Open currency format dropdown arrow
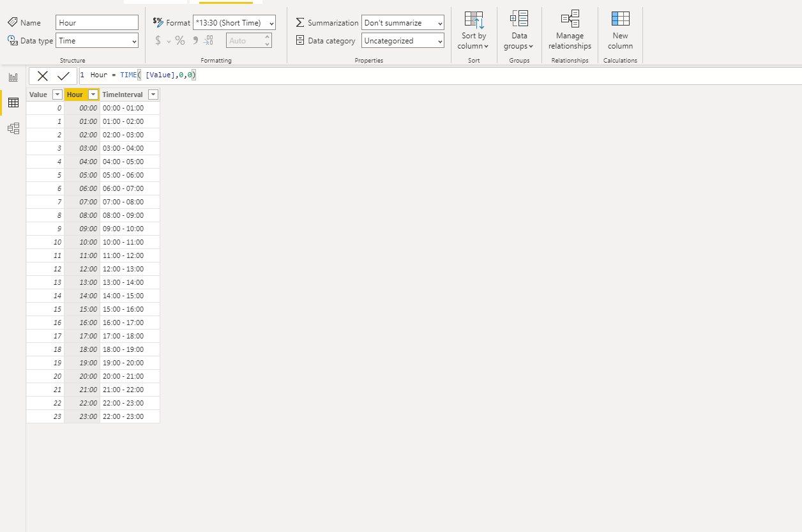This screenshot has width=802, height=532. tap(169, 41)
